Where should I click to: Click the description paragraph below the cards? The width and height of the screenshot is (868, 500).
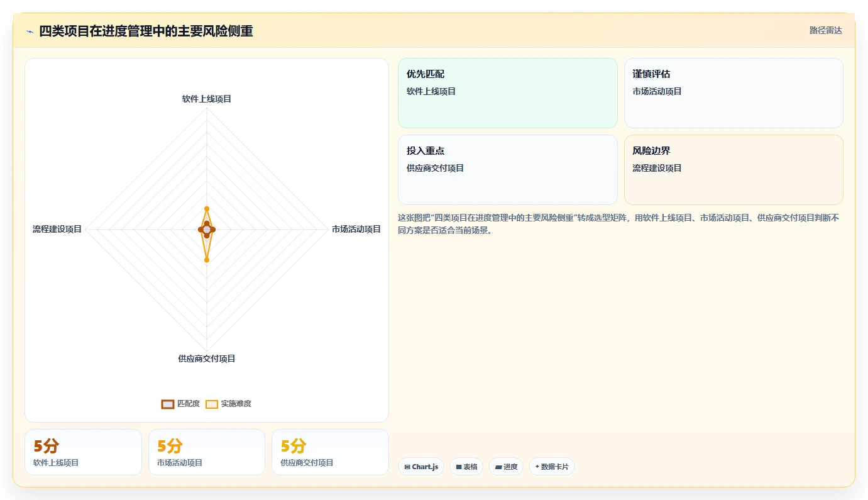618,224
